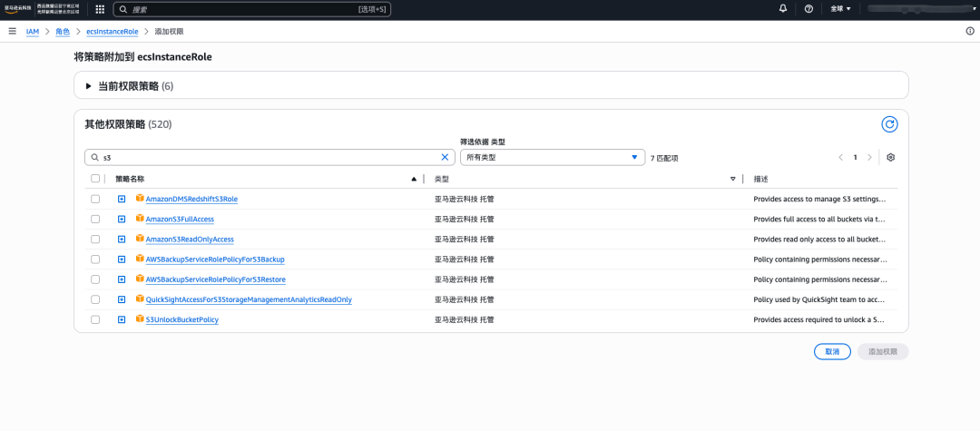
Task: Refresh the policy list
Action: [x=889, y=124]
